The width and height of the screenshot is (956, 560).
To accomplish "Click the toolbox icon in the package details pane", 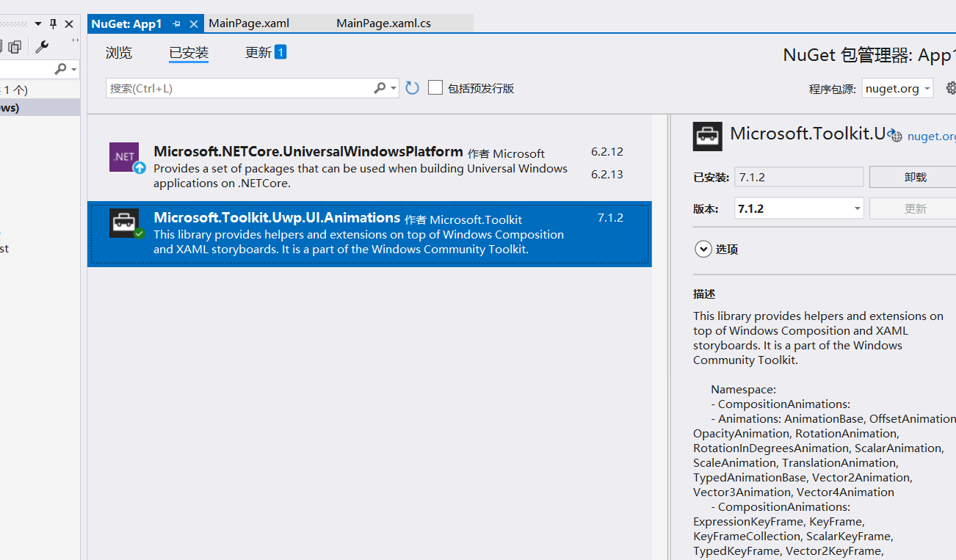I will (x=708, y=137).
